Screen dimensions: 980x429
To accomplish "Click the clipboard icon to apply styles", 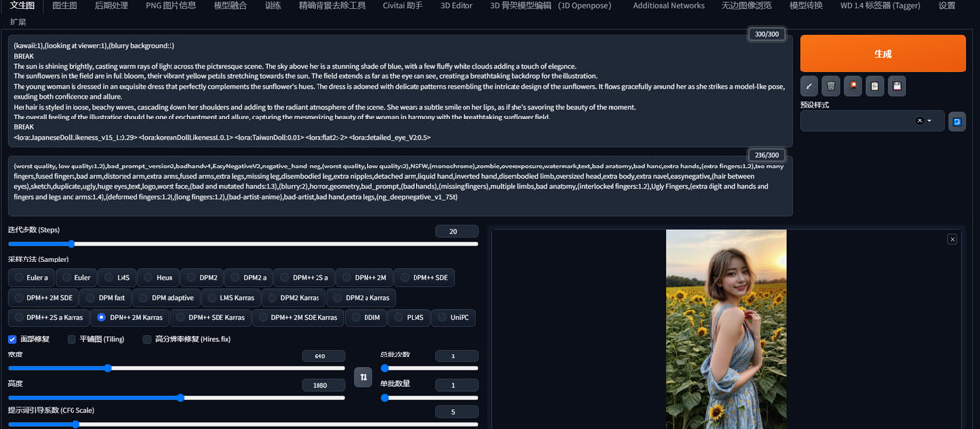I will 874,87.
